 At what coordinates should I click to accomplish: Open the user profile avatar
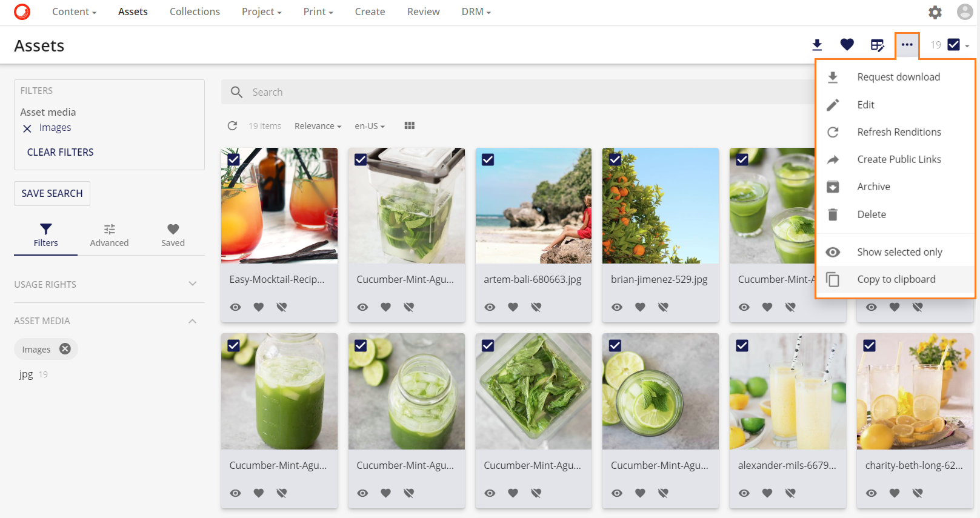pyautogui.click(x=965, y=12)
